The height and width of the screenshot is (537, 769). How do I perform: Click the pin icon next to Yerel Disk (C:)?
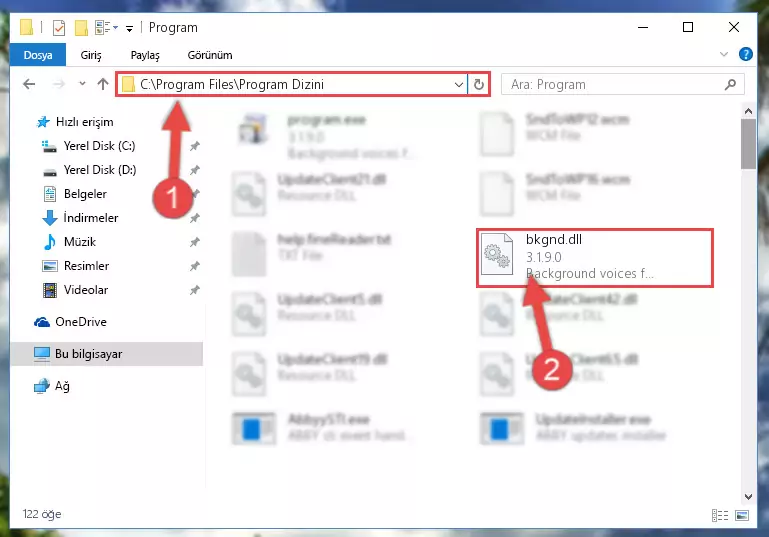[195, 146]
